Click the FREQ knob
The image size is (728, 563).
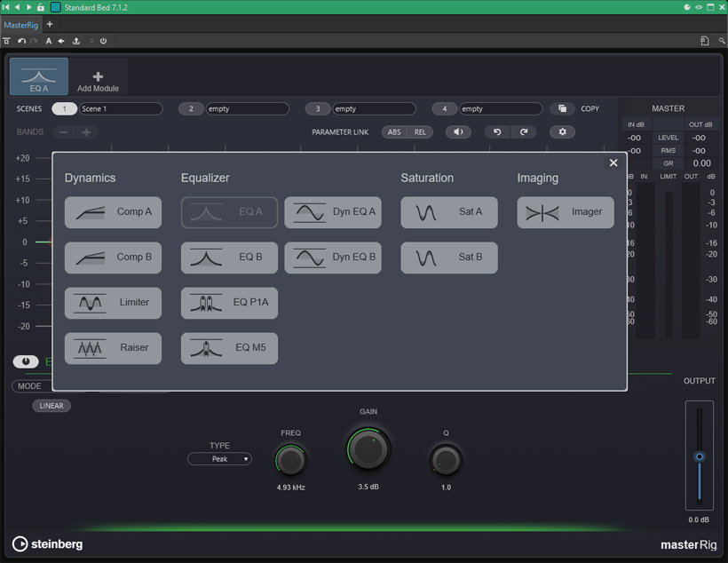(290, 460)
